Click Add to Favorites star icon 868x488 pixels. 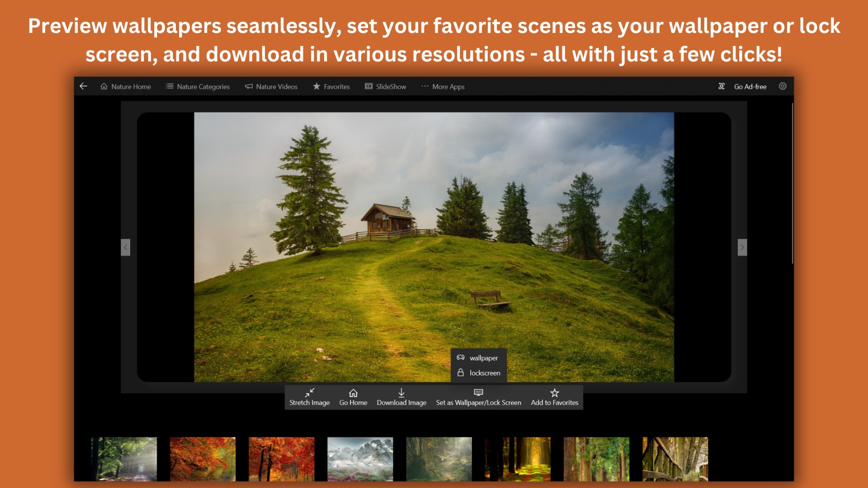click(554, 392)
